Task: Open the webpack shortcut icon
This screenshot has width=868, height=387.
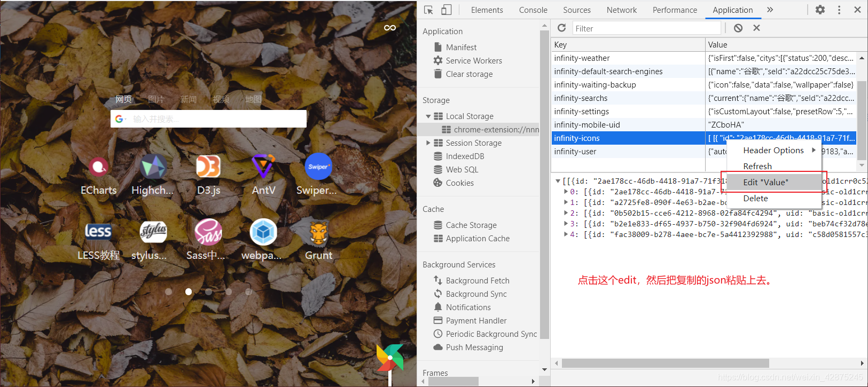Action: pos(263,232)
